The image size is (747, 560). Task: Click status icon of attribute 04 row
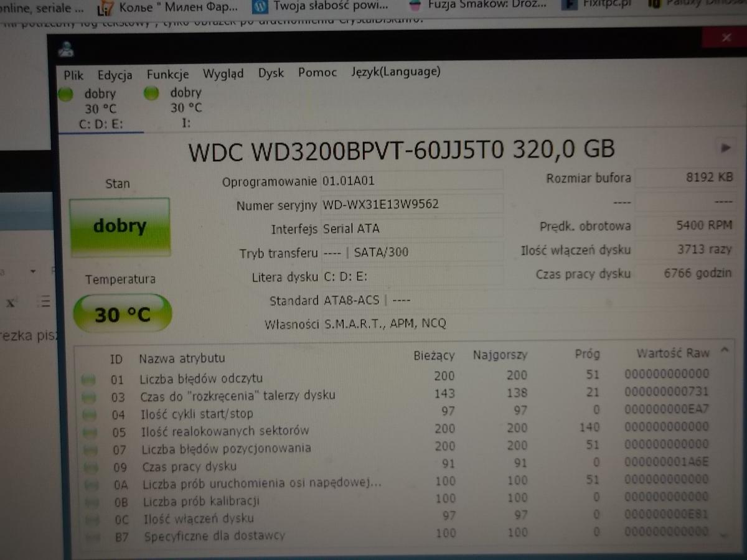[88, 414]
